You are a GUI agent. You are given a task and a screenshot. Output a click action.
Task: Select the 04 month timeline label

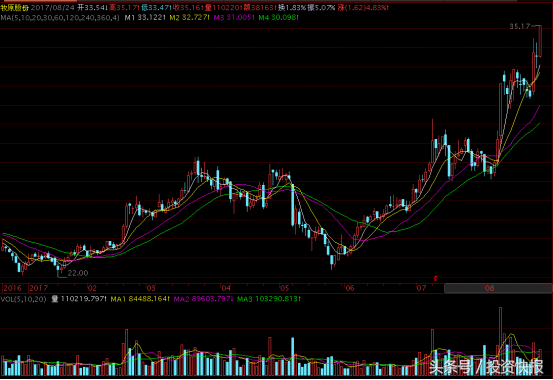coord(226,288)
